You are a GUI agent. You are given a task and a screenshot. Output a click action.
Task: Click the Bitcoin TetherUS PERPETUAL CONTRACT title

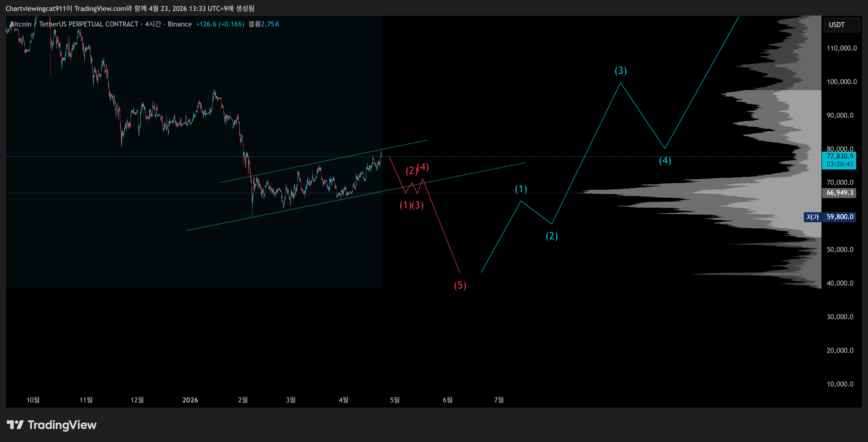(74, 24)
